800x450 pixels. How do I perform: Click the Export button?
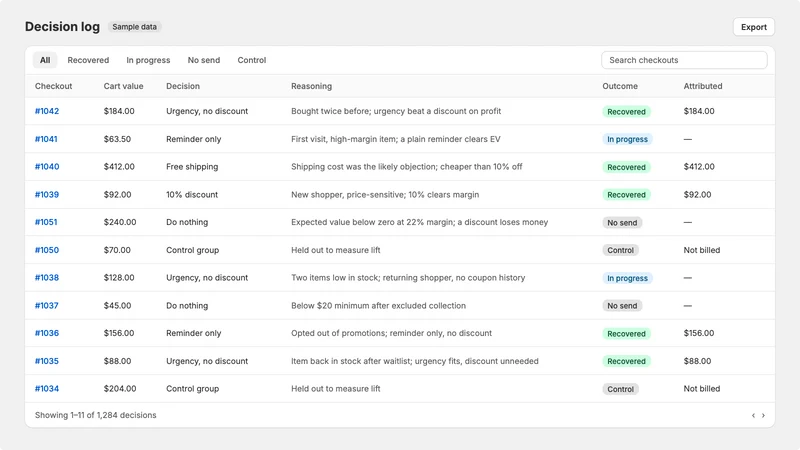(x=754, y=27)
